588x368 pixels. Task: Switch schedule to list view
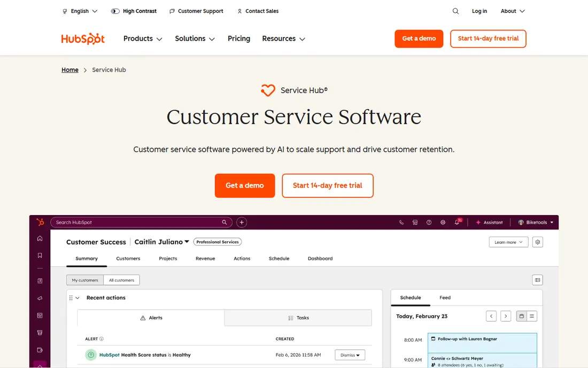532,316
